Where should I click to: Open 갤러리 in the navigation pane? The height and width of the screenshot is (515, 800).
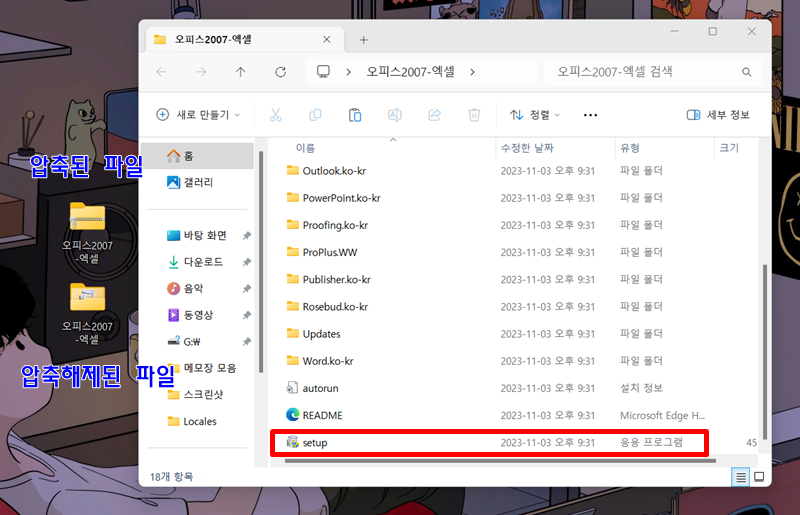(197, 182)
